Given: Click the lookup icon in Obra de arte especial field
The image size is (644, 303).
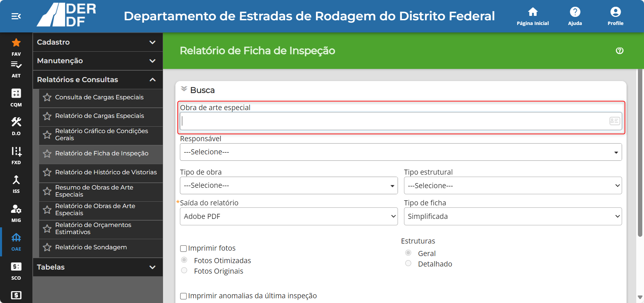Looking at the screenshot, I should click(x=615, y=121).
